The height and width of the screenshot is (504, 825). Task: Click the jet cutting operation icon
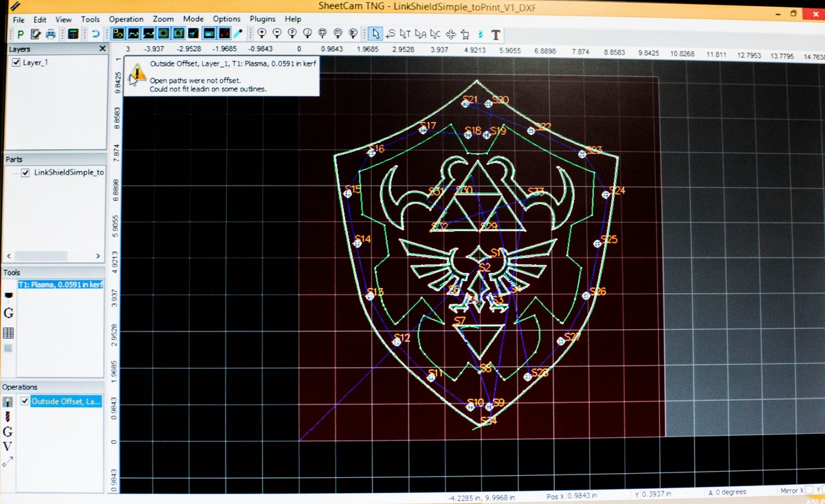coord(8,402)
